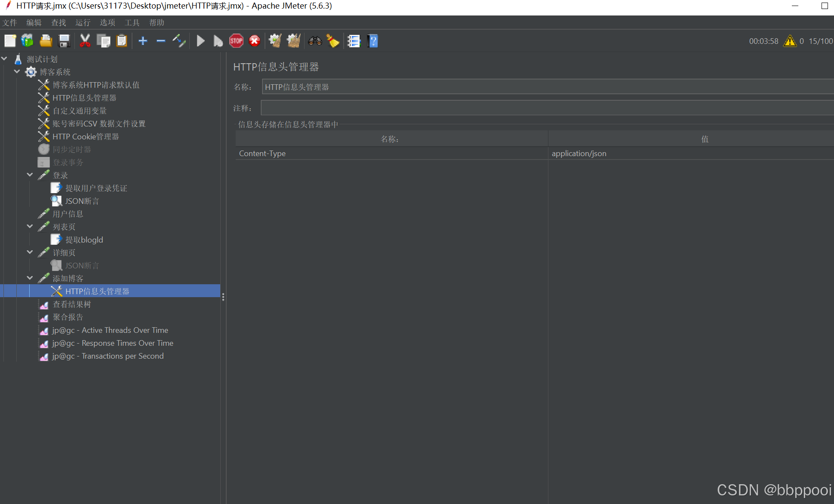The width and height of the screenshot is (834, 504).
Task: Click the application/json value cell
Action: pyautogui.click(x=579, y=154)
